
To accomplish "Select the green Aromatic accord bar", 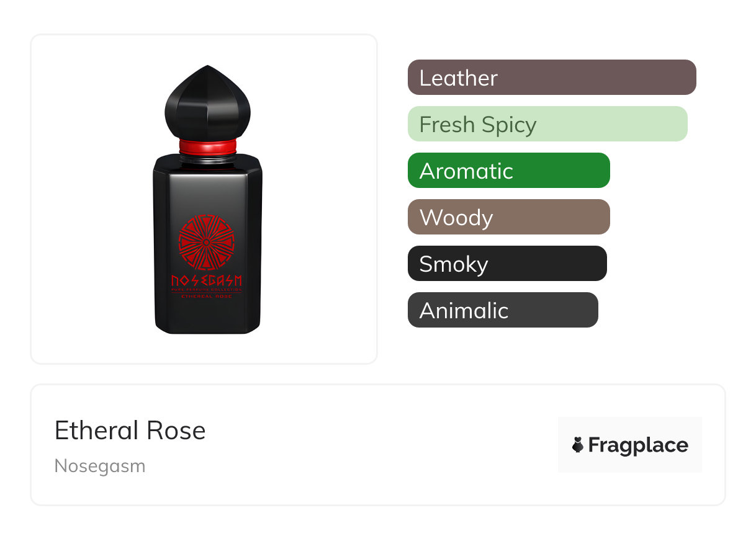I will [x=509, y=171].
